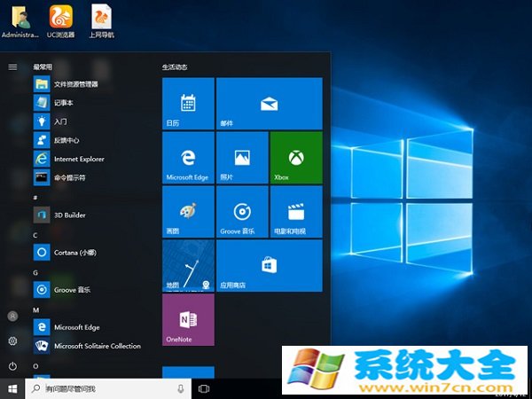
Task: Expand the Start menu hamburger button
Action: 12,67
